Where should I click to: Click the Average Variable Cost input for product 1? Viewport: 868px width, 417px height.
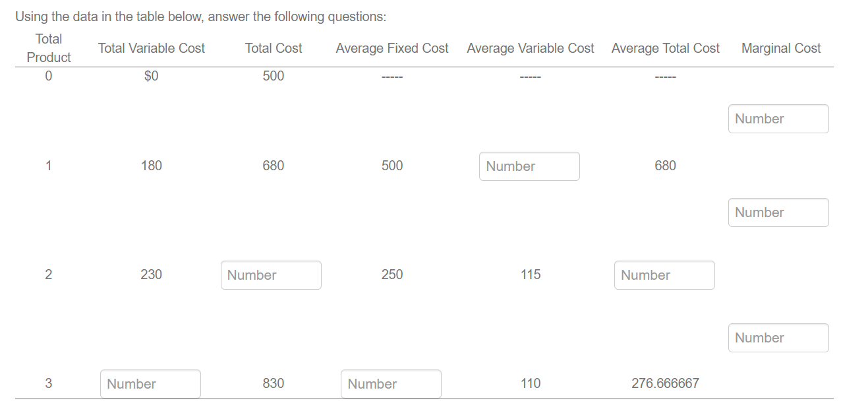click(529, 166)
